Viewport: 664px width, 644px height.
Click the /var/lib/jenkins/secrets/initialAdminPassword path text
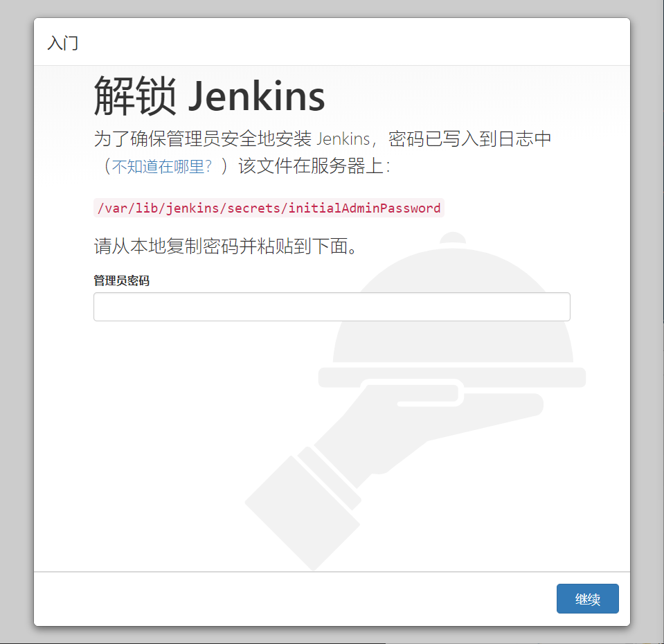pos(269,208)
